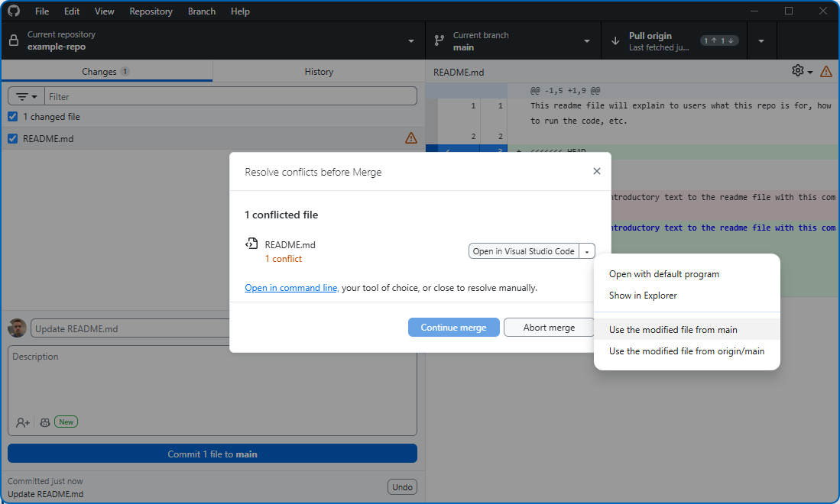Click the filter options icon button
The height and width of the screenshot is (504, 840).
click(26, 96)
